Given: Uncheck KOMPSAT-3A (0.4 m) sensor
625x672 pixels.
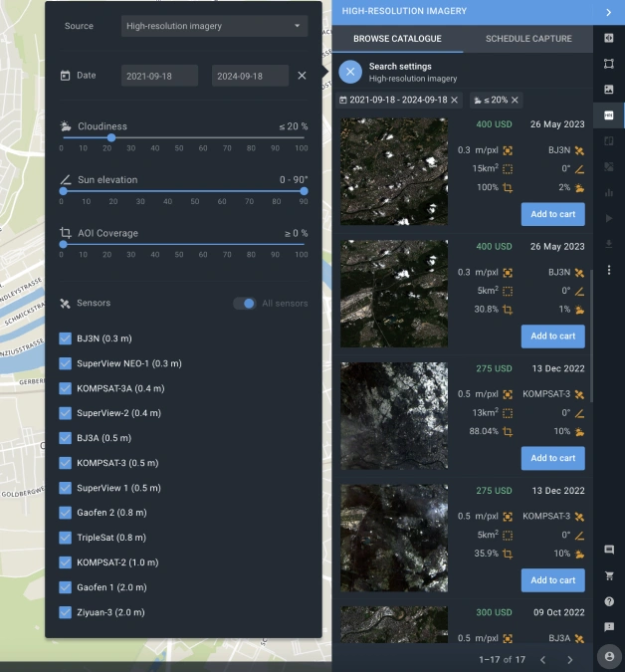Looking at the screenshot, I should (65, 388).
